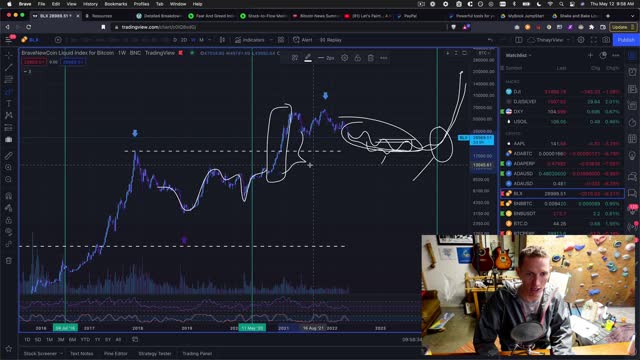Select AAPL row in watchlist

pos(562,144)
